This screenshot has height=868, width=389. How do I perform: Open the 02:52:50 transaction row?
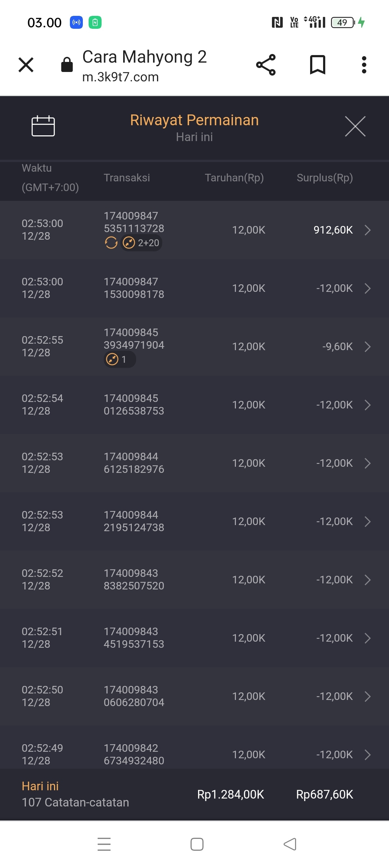[194, 696]
